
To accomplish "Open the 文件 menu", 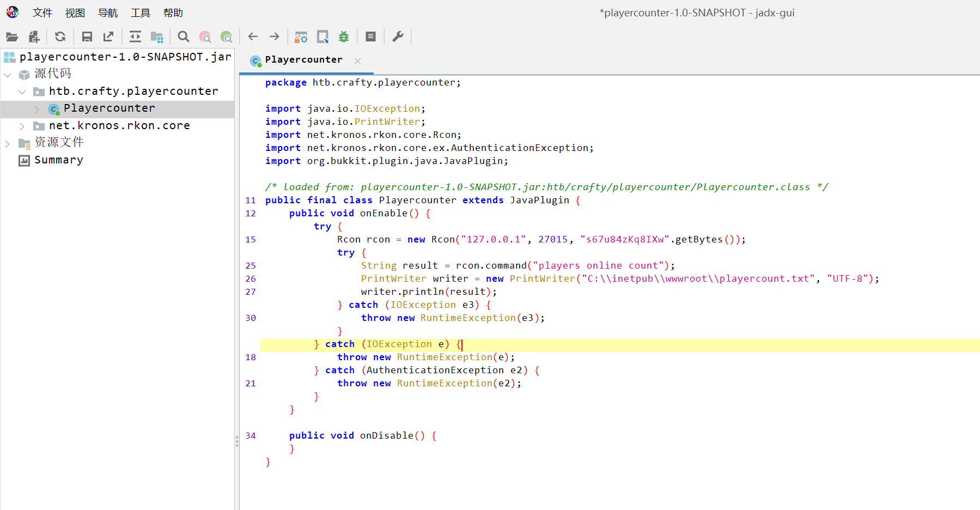I will point(42,13).
